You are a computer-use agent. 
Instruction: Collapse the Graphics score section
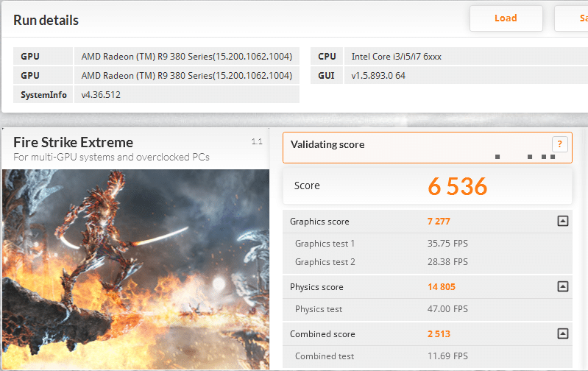click(562, 221)
